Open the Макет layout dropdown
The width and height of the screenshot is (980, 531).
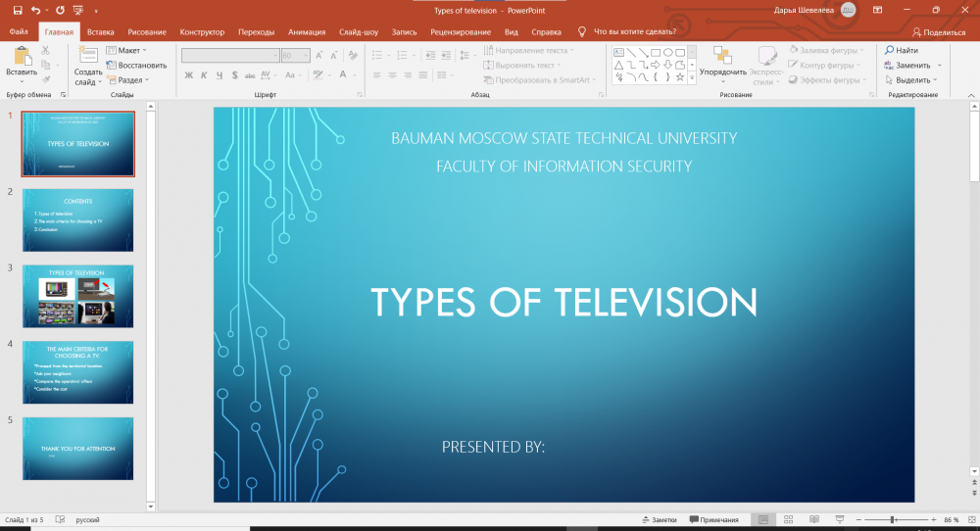tap(126, 50)
